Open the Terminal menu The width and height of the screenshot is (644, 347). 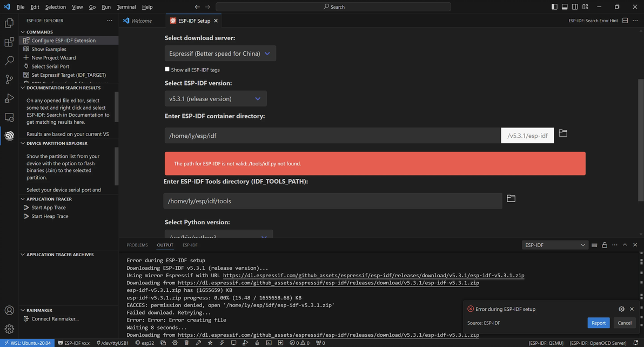(x=126, y=6)
